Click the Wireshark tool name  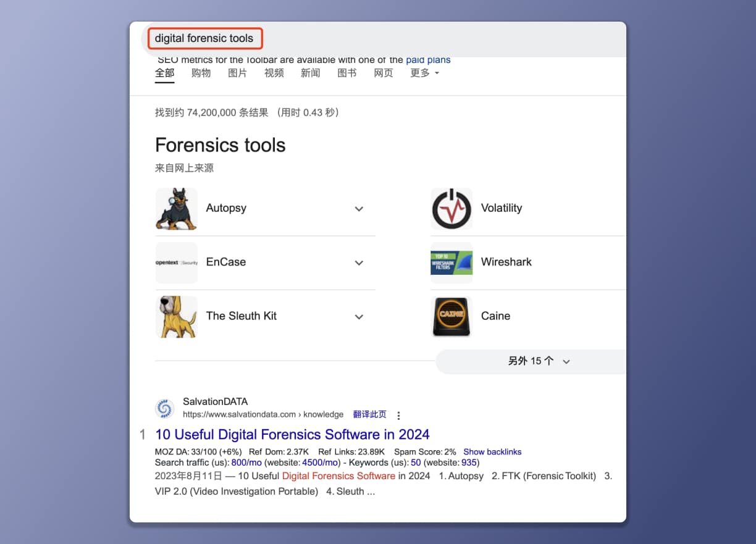506,262
